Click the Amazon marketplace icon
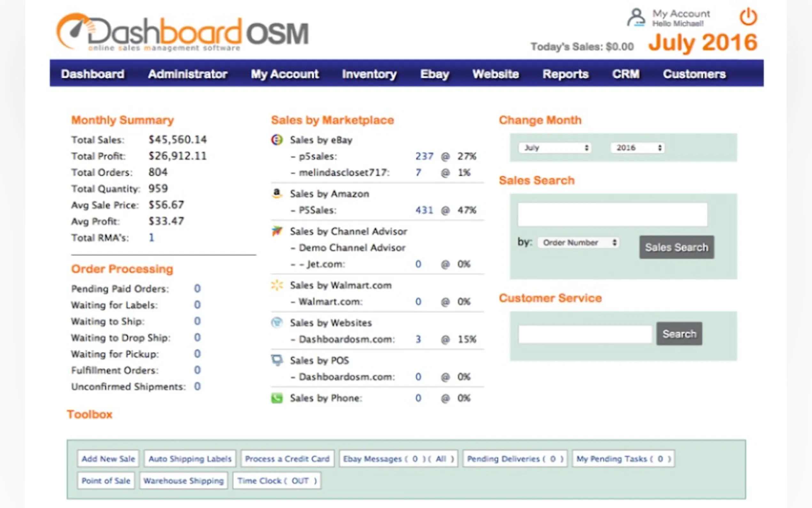Image resolution: width=812 pixels, height=508 pixels. click(x=277, y=193)
